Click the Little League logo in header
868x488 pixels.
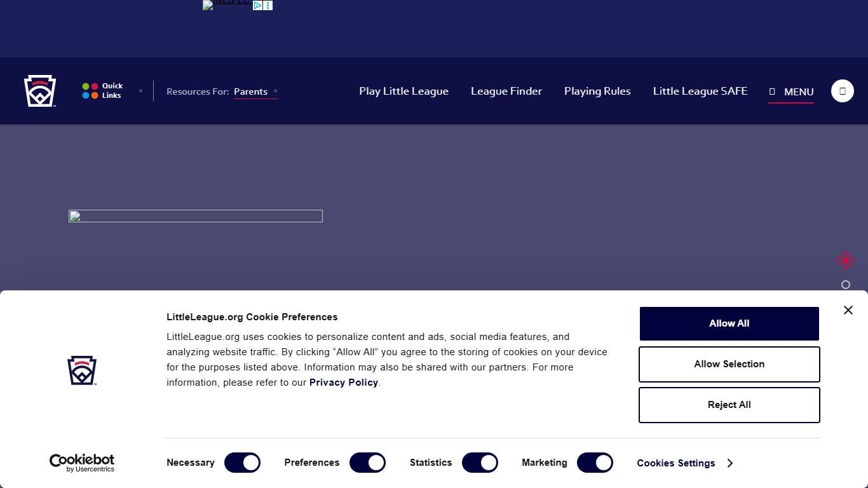coord(40,91)
